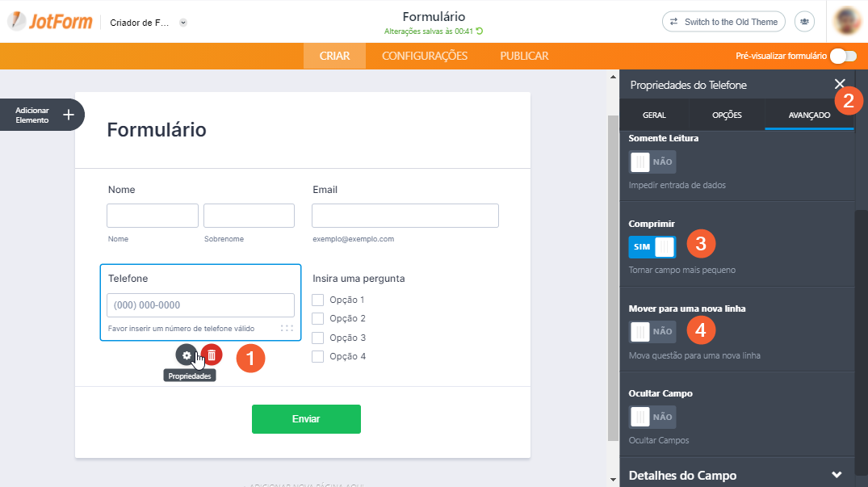This screenshot has width=868, height=487.
Task: Open the Criador de Formulários dropdown
Action: [183, 23]
